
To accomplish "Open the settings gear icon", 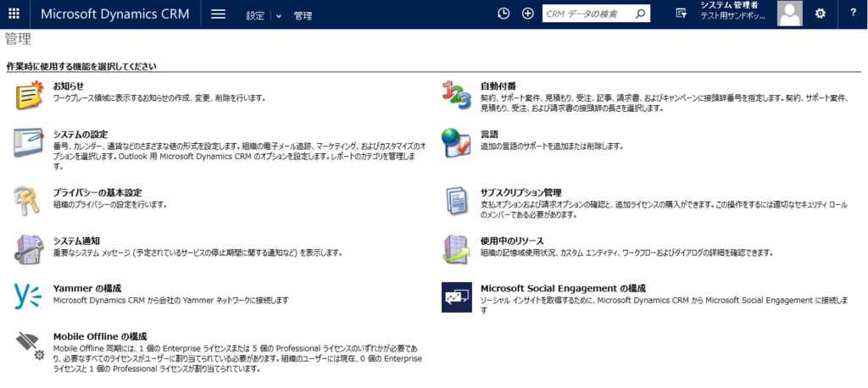I will 821,14.
